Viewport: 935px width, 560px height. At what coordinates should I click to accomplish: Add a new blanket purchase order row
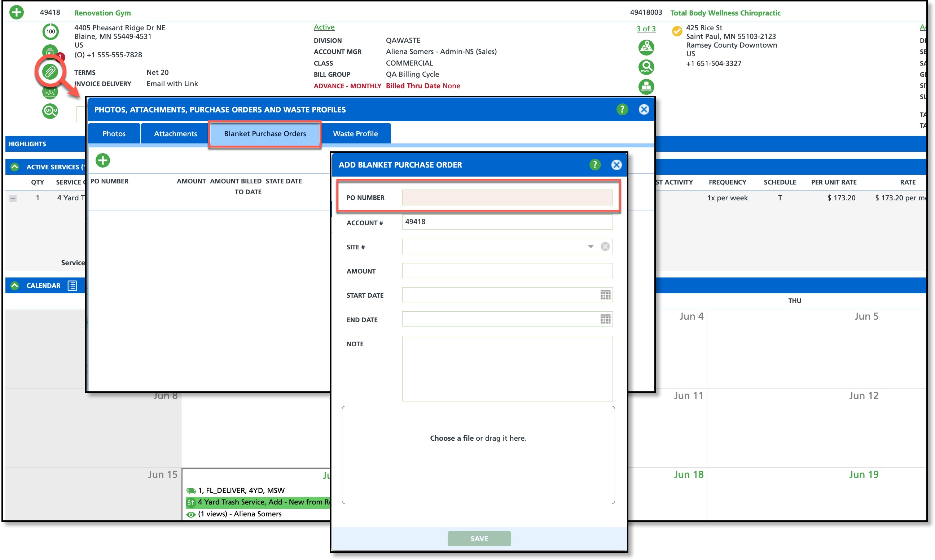103,160
